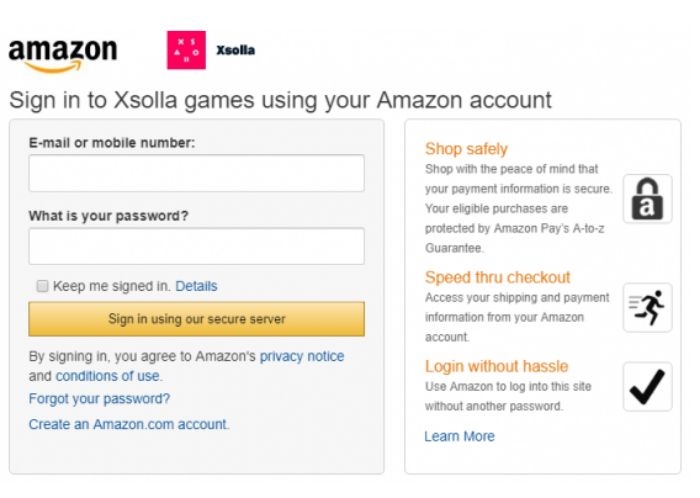
Task: Open the Details link
Action: click(196, 286)
